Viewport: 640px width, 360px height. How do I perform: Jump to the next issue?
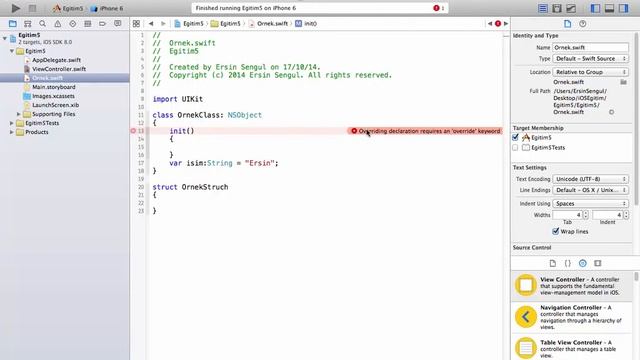pos(506,24)
